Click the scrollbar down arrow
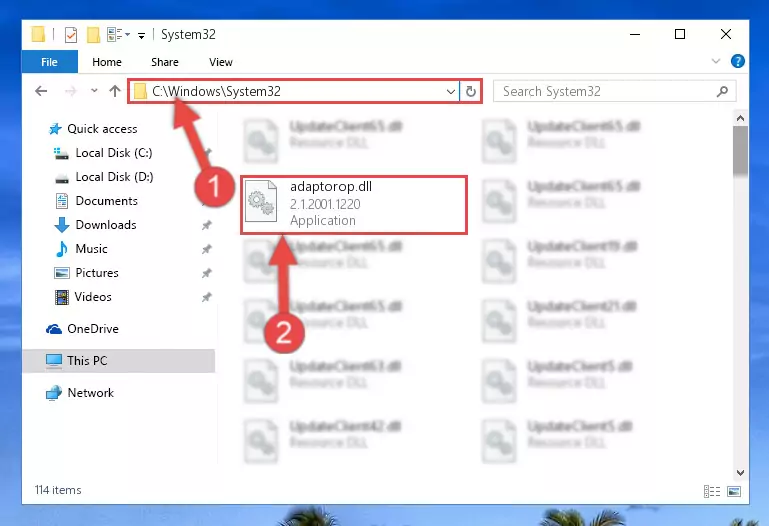 (x=741, y=473)
